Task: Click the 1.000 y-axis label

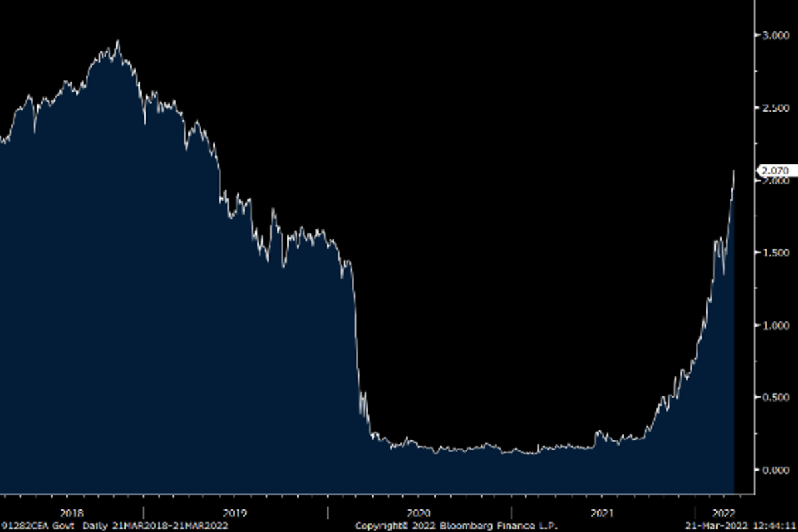Action: tap(775, 325)
